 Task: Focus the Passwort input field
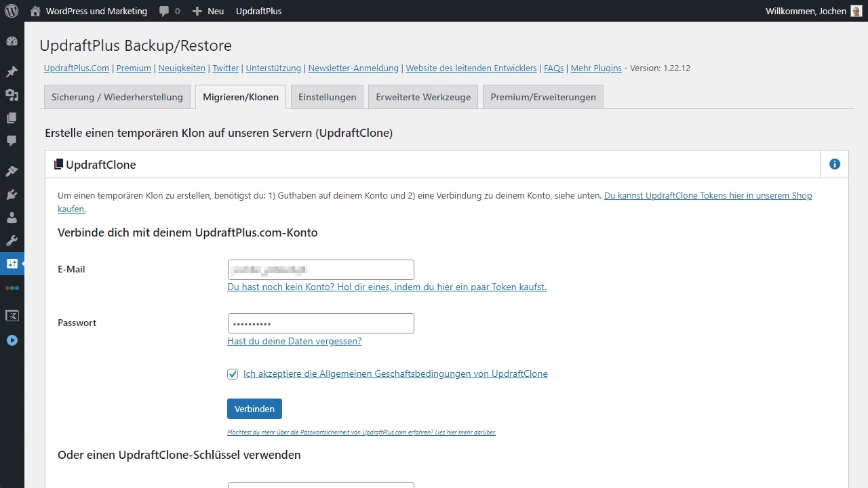[321, 323]
